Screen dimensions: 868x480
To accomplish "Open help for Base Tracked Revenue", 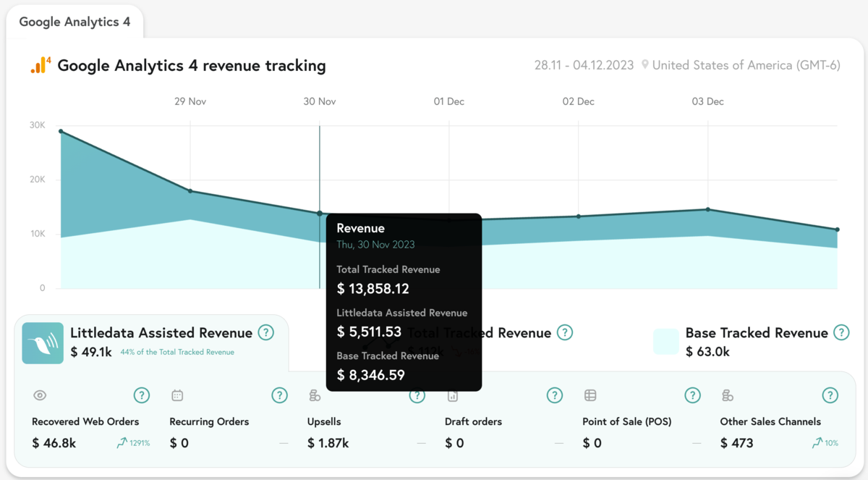I will coord(841,332).
